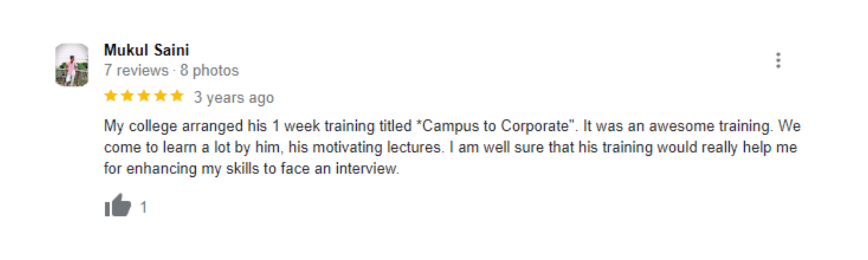
Task: Click the words "motivating lectures" in review
Action: coord(378,147)
